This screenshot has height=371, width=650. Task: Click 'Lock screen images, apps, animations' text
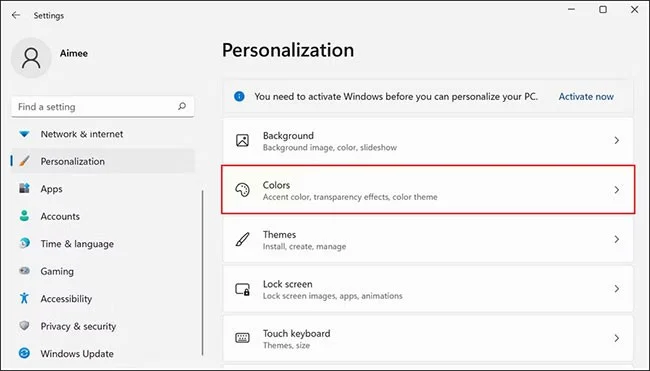pos(332,296)
